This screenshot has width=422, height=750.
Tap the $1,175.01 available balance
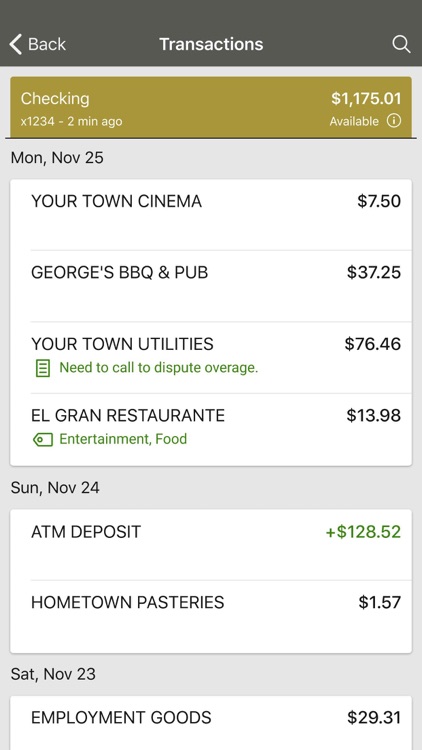pyautogui.click(x=366, y=99)
